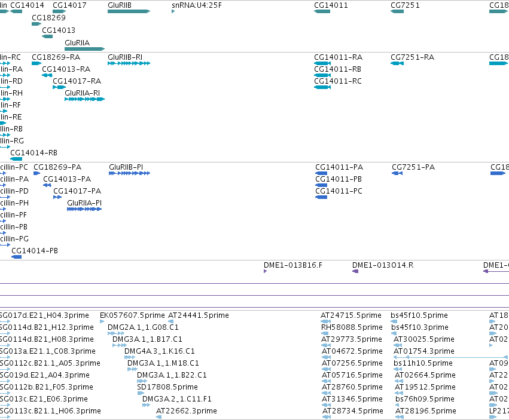This screenshot has height=420, width=509.
Task: Click the CG14013-PA protein label
Action: (67, 179)
